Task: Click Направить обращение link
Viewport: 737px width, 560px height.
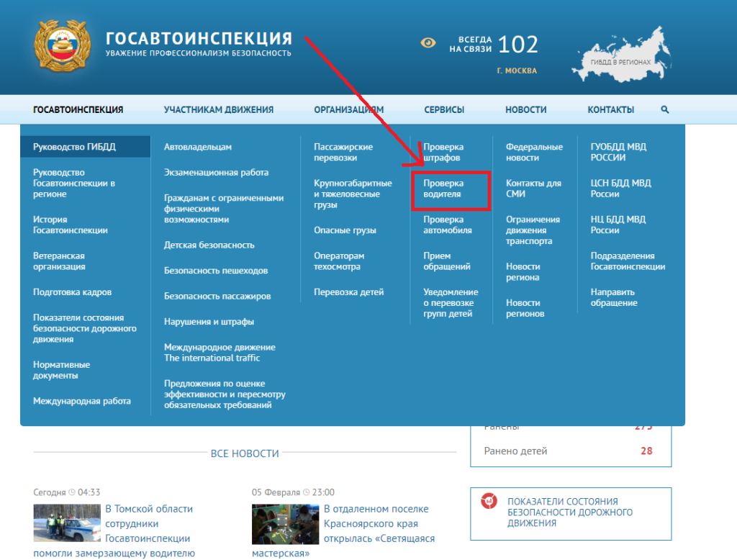Action: pyautogui.click(x=614, y=297)
